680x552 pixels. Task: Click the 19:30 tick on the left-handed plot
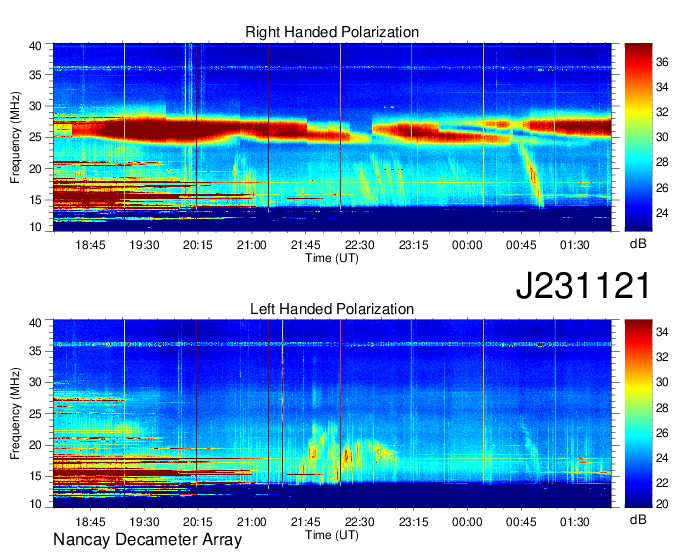tap(144, 522)
